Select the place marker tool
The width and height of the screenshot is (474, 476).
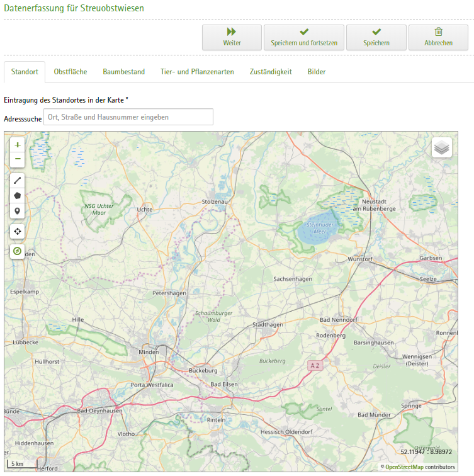pyautogui.click(x=18, y=210)
